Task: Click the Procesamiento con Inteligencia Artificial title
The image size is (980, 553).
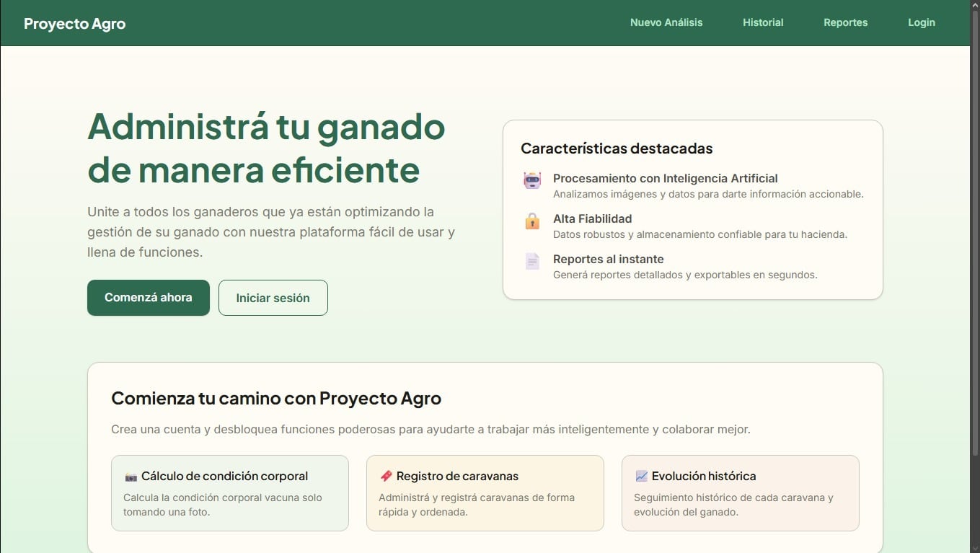Action: click(665, 178)
